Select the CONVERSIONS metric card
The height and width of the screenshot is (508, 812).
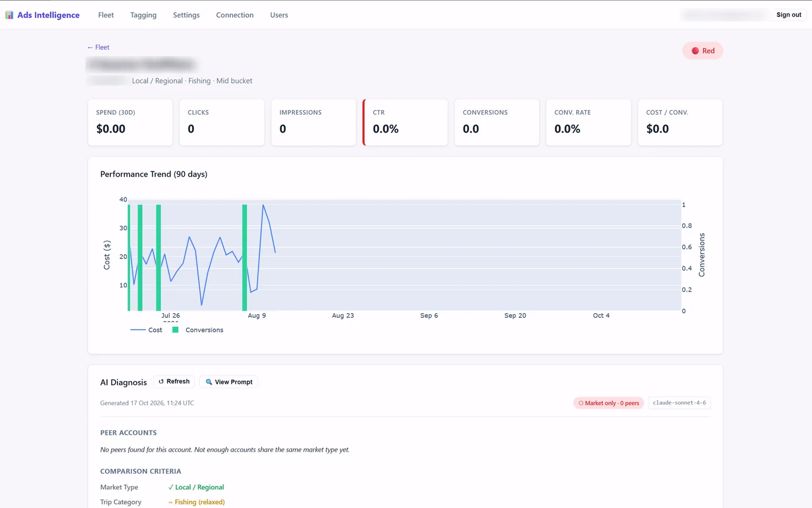tap(497, 122)
